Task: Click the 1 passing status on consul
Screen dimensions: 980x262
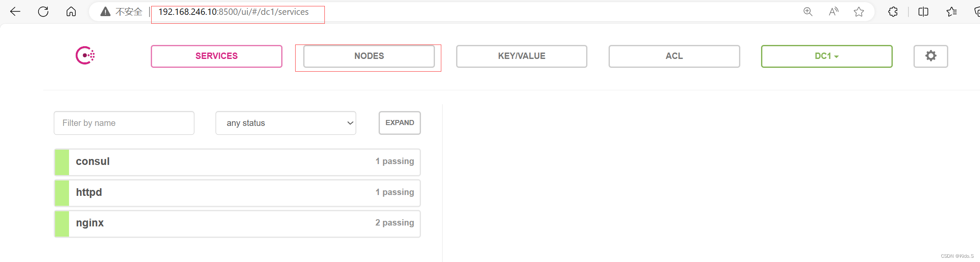Action: click(x=395, y=161)
